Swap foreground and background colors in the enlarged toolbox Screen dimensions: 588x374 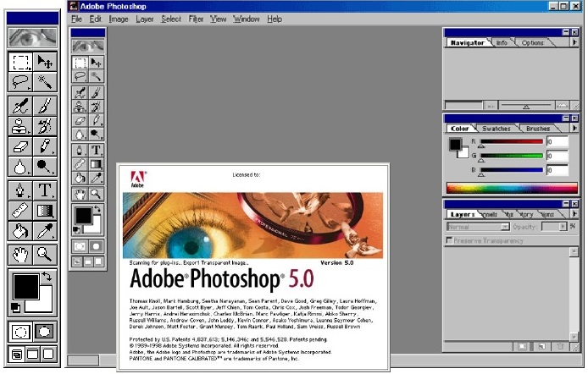point(47,277)
